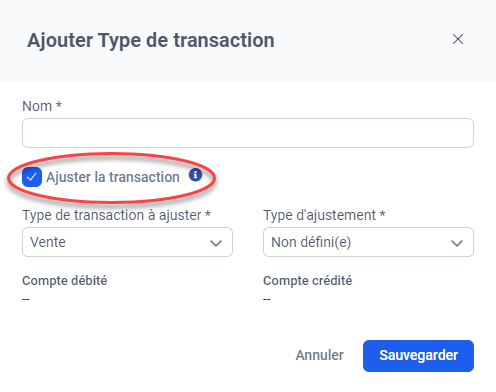Click the chevron arrow in Type d'ajustement field

(x=457, y=243)
